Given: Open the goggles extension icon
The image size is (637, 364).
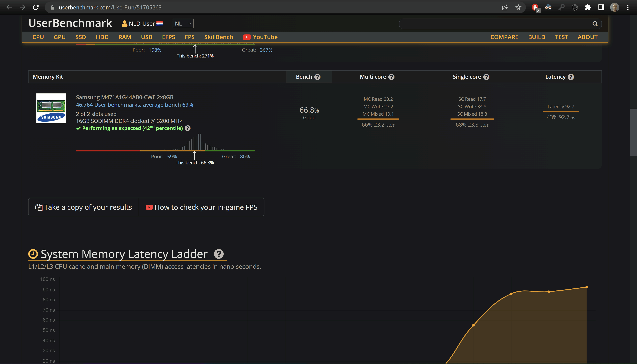Looking at the screenshot, I should (548, 7).
